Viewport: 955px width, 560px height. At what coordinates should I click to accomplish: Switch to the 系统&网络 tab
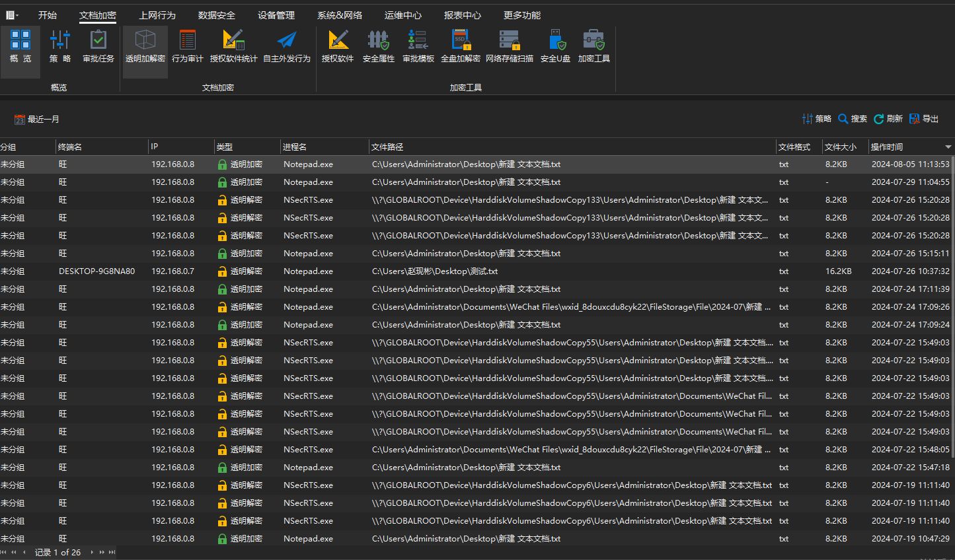point(340,15)
